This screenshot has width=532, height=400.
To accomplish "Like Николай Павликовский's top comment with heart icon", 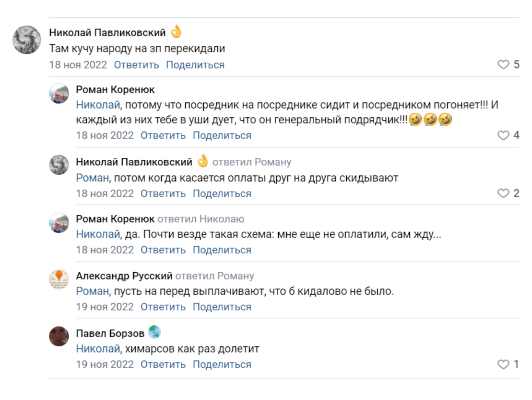I will click(503, 64).
